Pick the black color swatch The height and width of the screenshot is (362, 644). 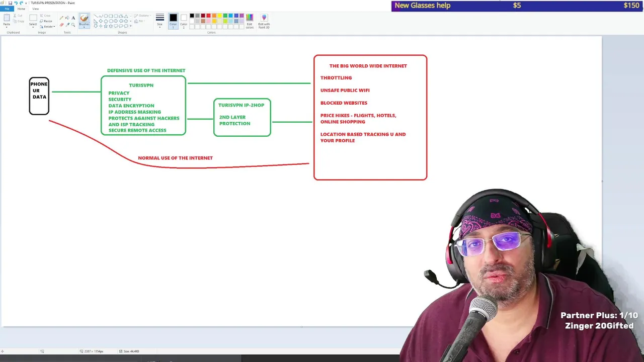click(192, 16)
